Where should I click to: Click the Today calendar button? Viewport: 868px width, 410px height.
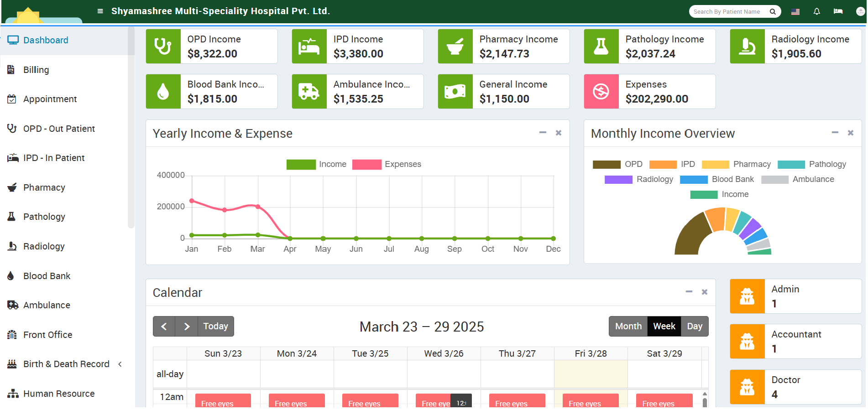(215, 326)
